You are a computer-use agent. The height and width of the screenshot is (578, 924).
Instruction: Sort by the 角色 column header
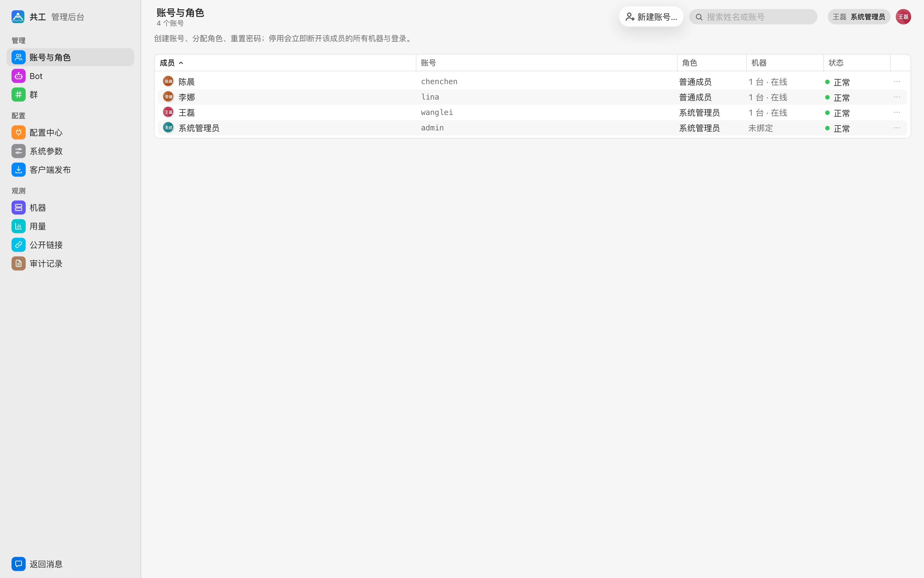click(712, 63)
